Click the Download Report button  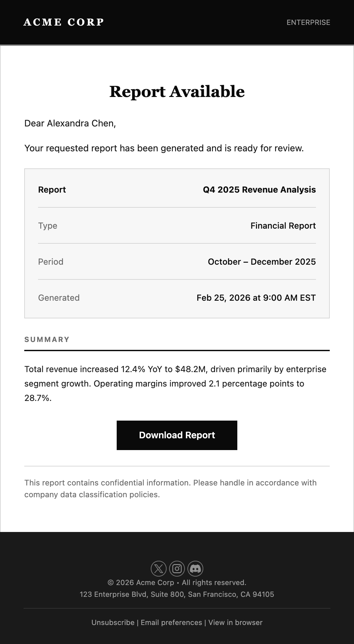click(177, 435)
